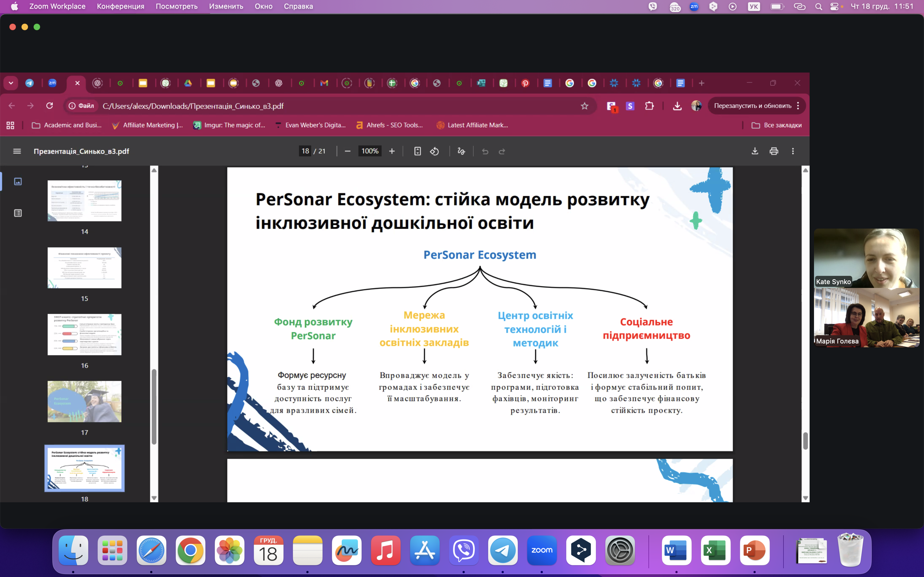
Task: Toggle the PDF sidebar menu
Action: pos(17,151)
